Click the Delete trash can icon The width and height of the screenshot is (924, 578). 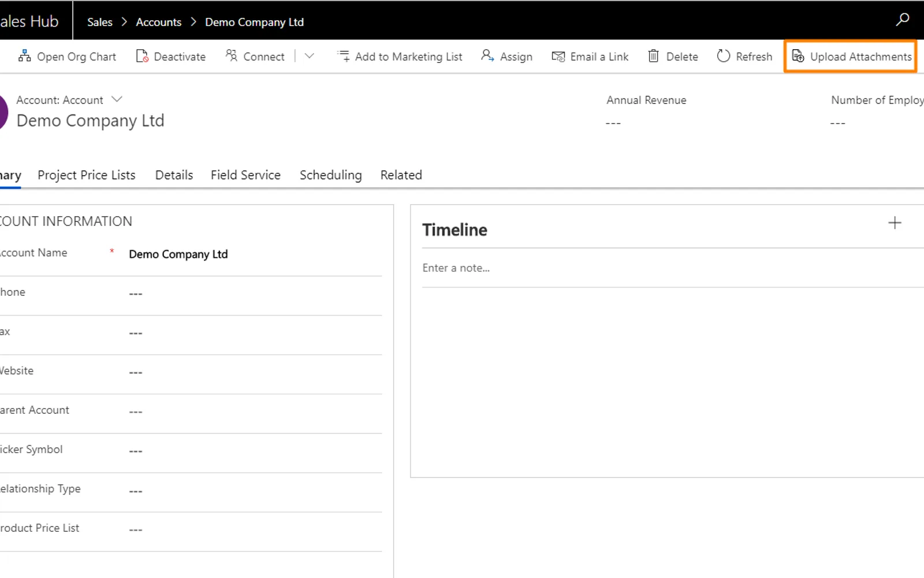(x=653, y=56)
